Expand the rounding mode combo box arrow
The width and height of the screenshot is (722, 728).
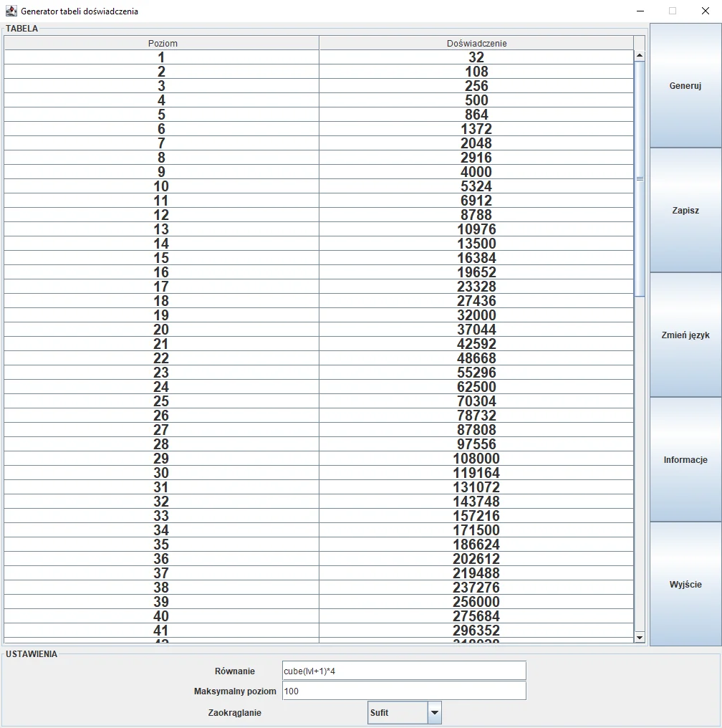(434, 712)
